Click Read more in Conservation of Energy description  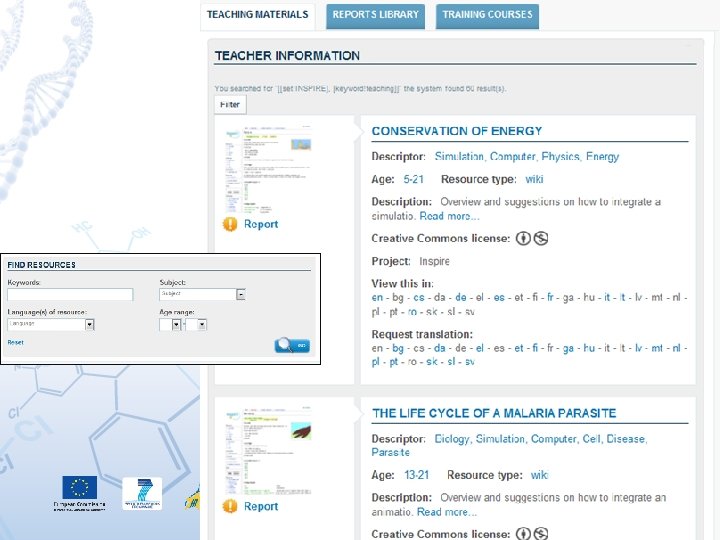[x=449, y=216]
